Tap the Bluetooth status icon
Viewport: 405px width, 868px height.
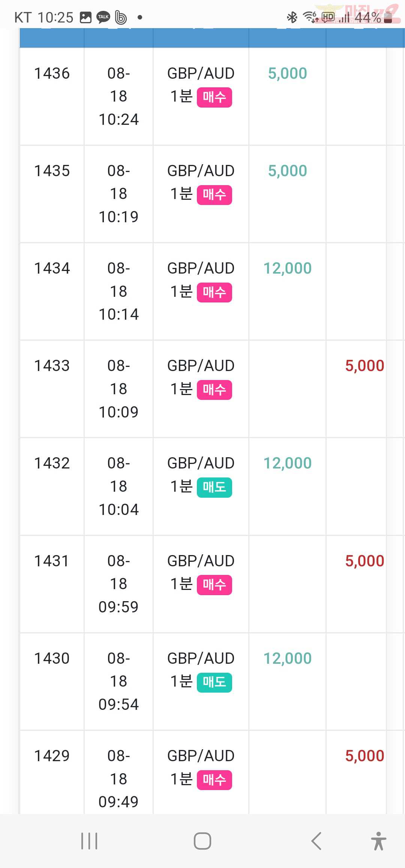(292, 17)
